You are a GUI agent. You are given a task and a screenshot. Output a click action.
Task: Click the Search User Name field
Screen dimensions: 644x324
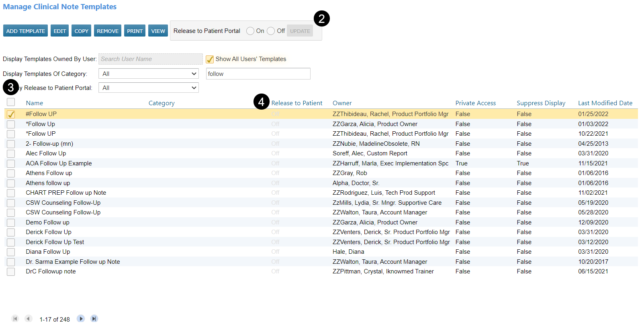150,59
